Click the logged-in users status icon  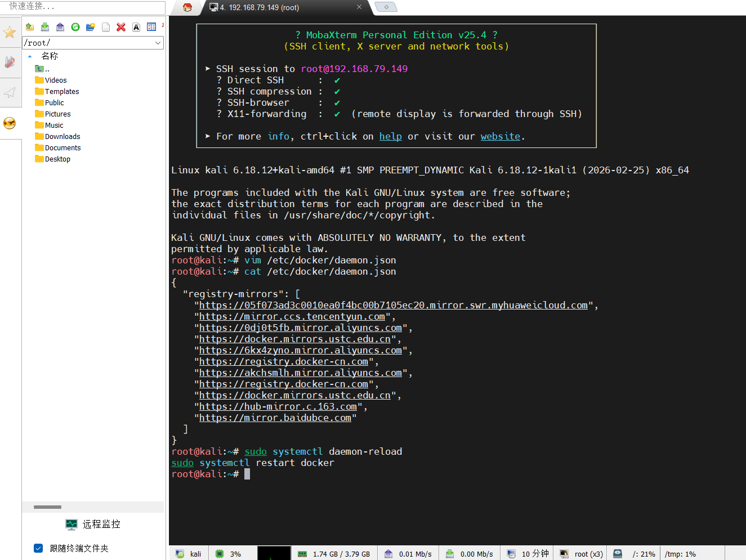564,554
